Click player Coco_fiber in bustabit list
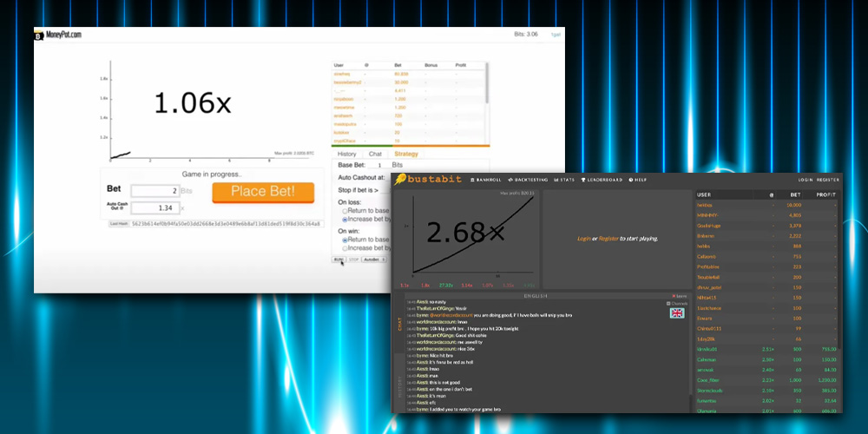Image resolution: width=868 pixels, height=434 pixels. pos(707,380)
